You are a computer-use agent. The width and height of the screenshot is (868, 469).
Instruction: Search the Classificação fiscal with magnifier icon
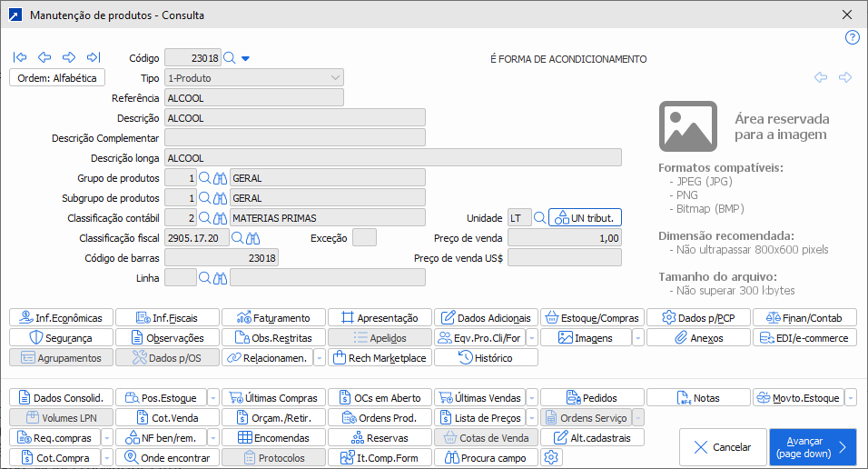click(x=237, y=238)
